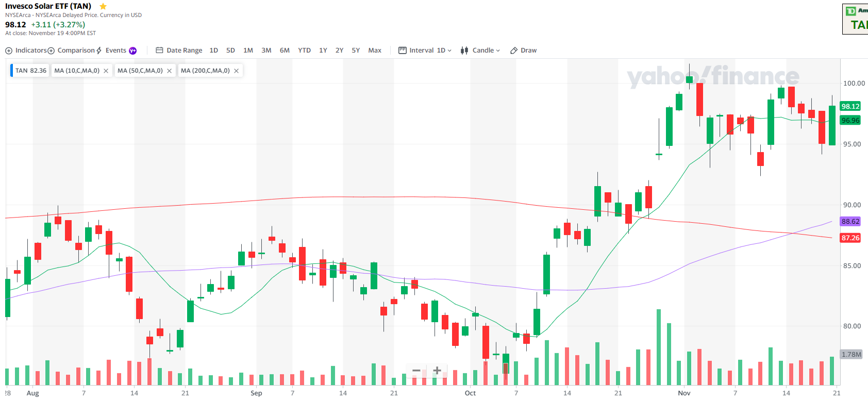This screenshot has width=868, height=399.
Task: Zoom in chart with plus button
Action: (437, 371)
